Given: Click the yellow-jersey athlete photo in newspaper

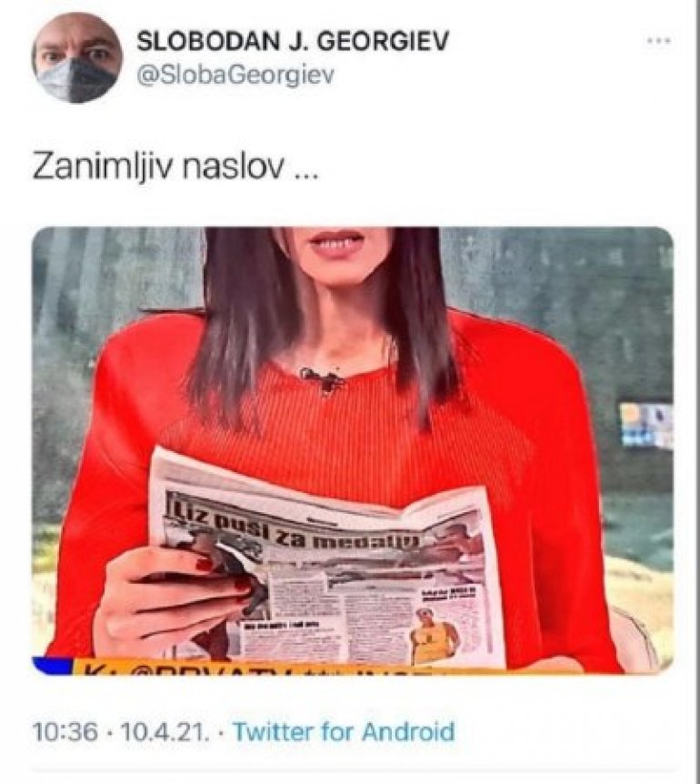Looking at the screenshot, I should point(433,637).
